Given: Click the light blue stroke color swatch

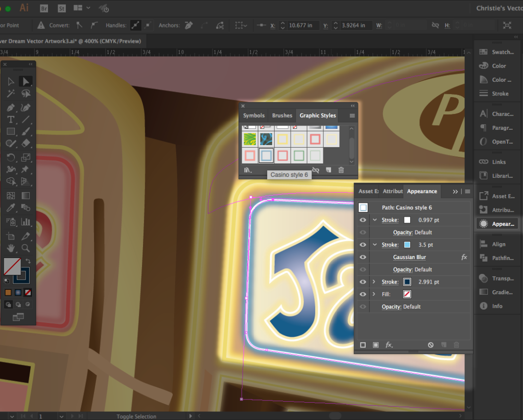Looking at the screenshot, I should pos(407,245).
